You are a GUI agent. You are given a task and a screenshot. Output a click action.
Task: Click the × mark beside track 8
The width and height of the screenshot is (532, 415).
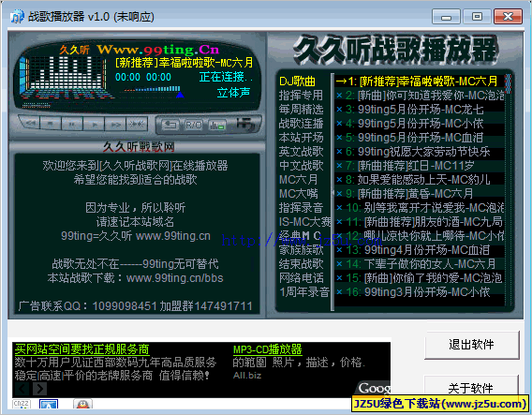[339, 180]
